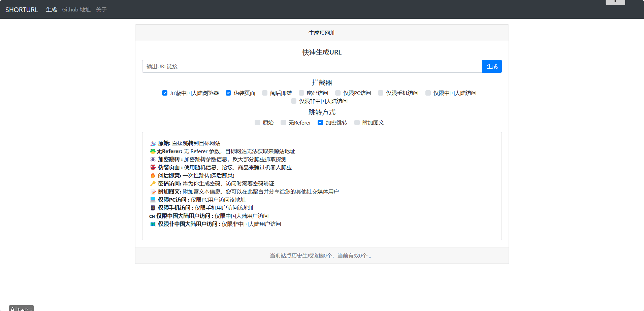Click the memo icon next to 附加图文
Screen dimensions: 644x311
153,192
